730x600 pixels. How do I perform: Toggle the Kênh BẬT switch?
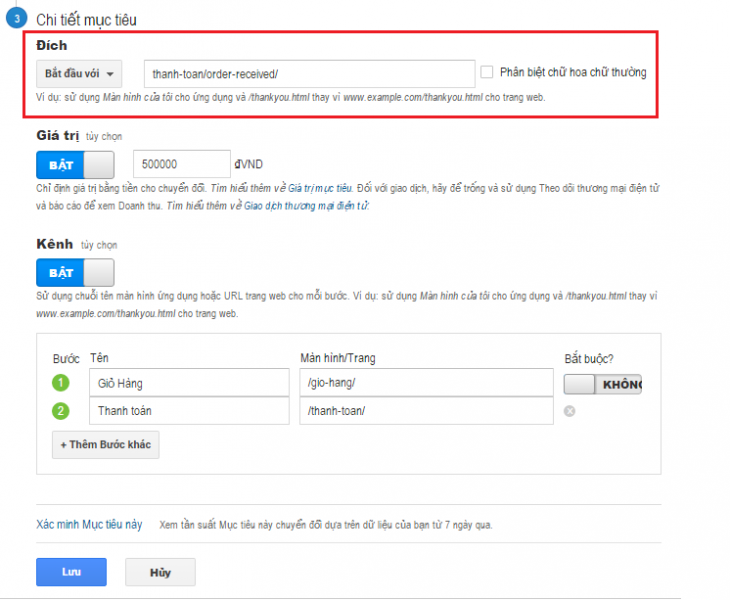pos(75,272)
